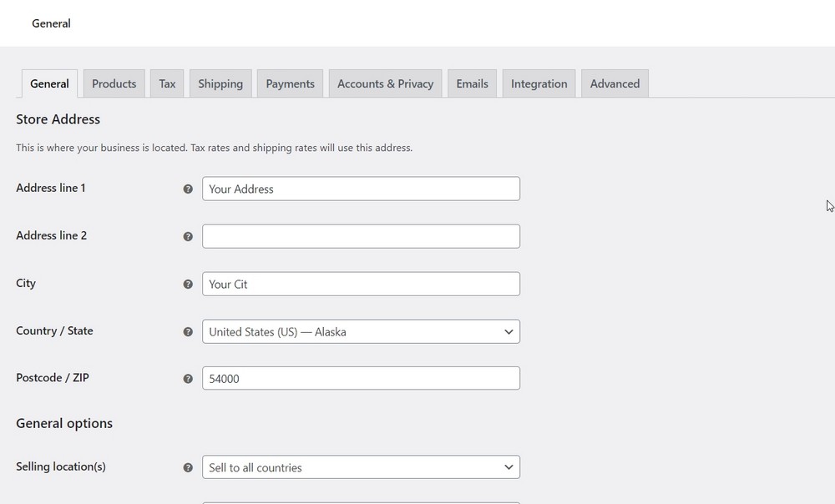Focus the Address line 1 field
This screenshot has height=504, width=835.
coord(361,189)
